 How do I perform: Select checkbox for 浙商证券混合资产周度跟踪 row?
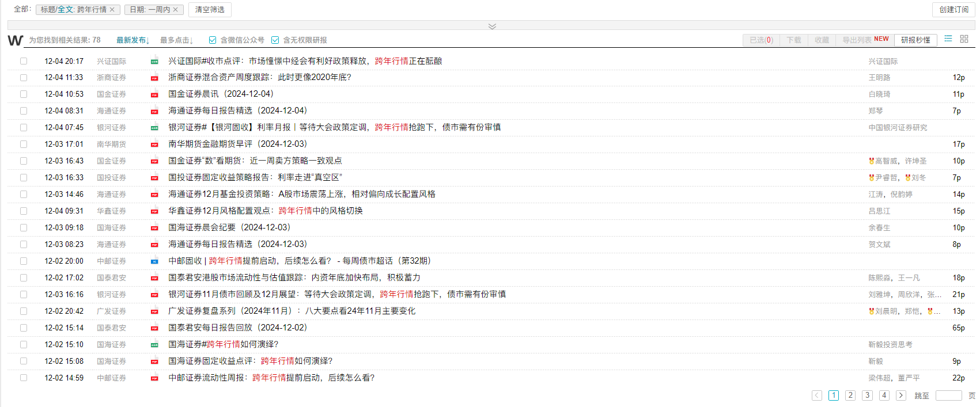coord(24,77)
